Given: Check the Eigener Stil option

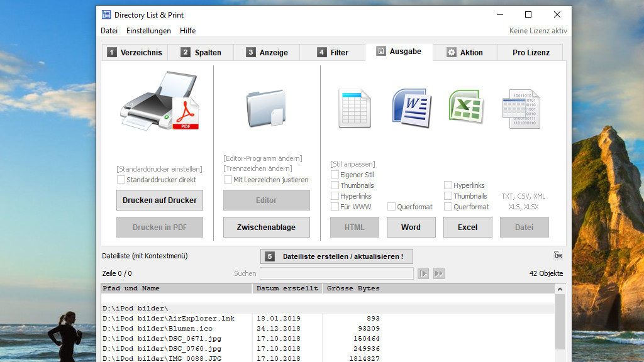Looking at the screenshot, I should [x=335, y=175].
